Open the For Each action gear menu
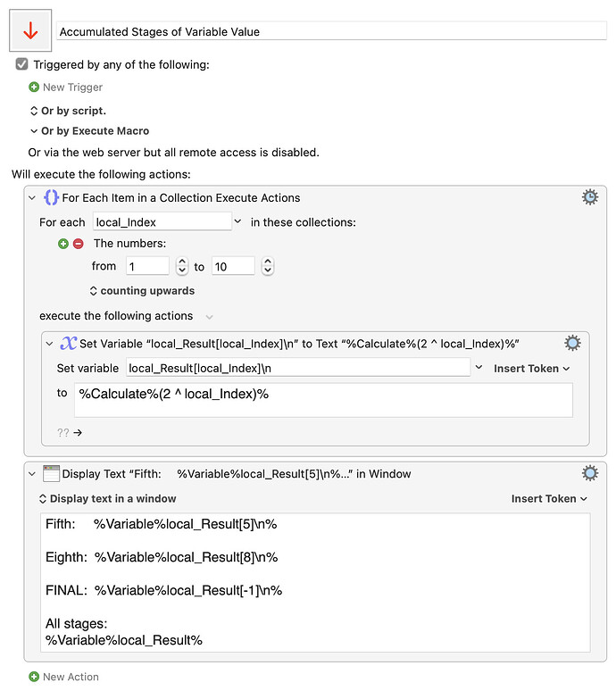 pyautogui.click(x=590, y=197)
